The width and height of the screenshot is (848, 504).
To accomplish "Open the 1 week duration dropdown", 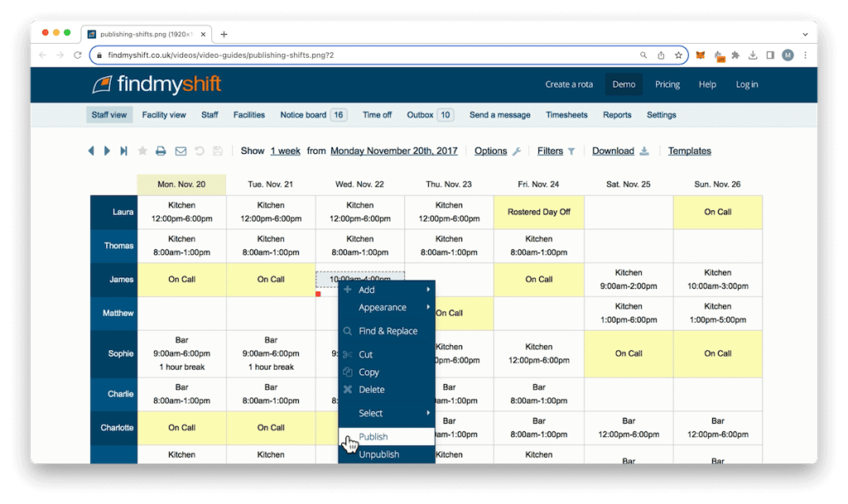I will coord(286,151).
